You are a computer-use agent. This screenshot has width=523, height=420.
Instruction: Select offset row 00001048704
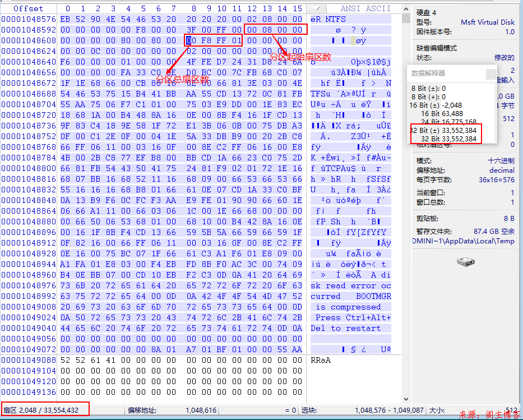[29, 104]
